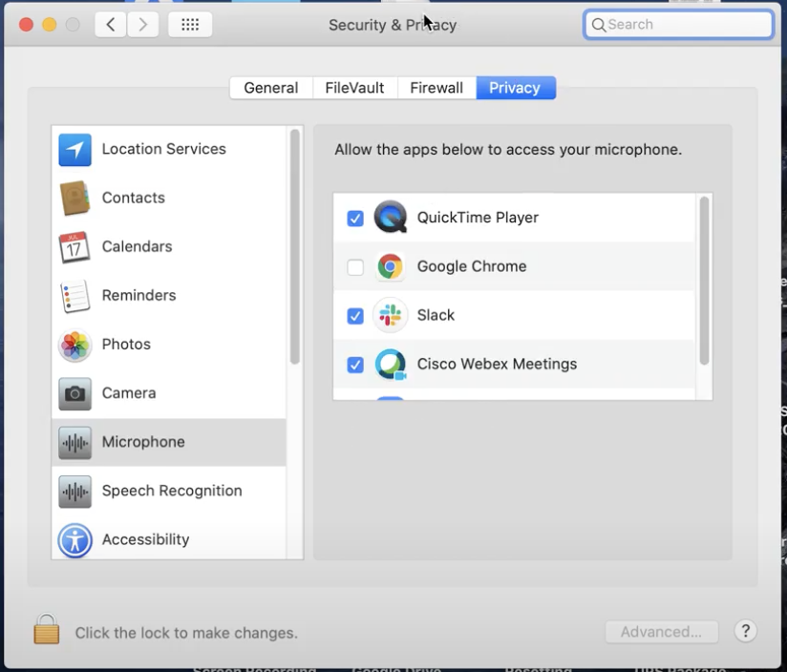
Task: Enable Google Chrome microphone access checkbox
Action: pyautogui.click(x=355, y=266)
